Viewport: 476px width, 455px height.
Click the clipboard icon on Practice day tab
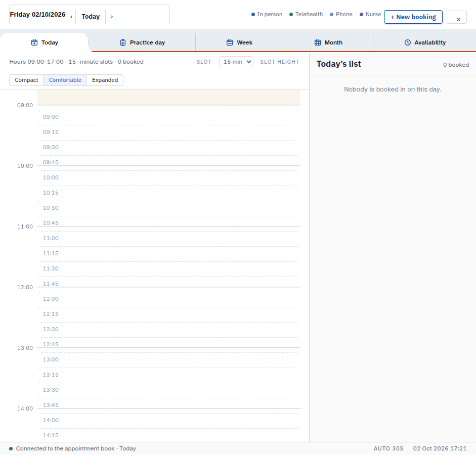pyautogui.click(x=122, y=42)
